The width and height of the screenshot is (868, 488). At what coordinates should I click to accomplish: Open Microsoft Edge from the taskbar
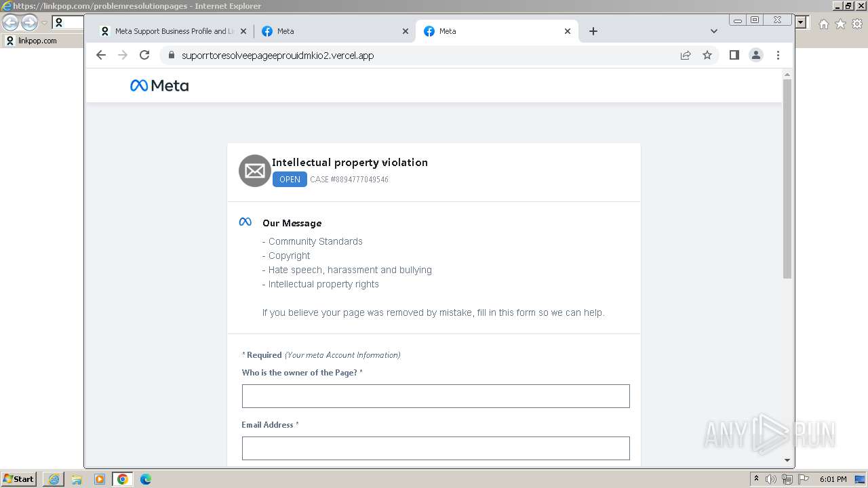pos(146,479)
